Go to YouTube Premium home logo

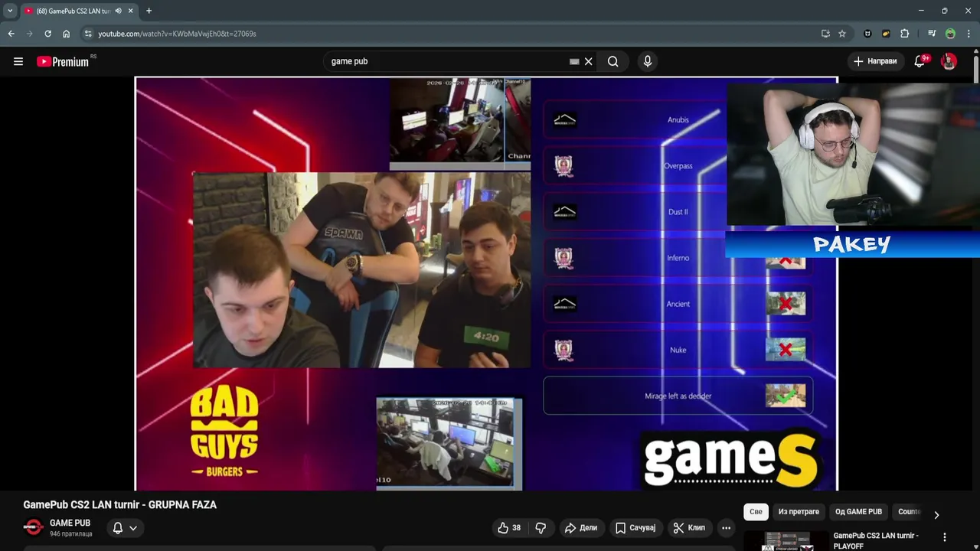click(x=63, y=61)
